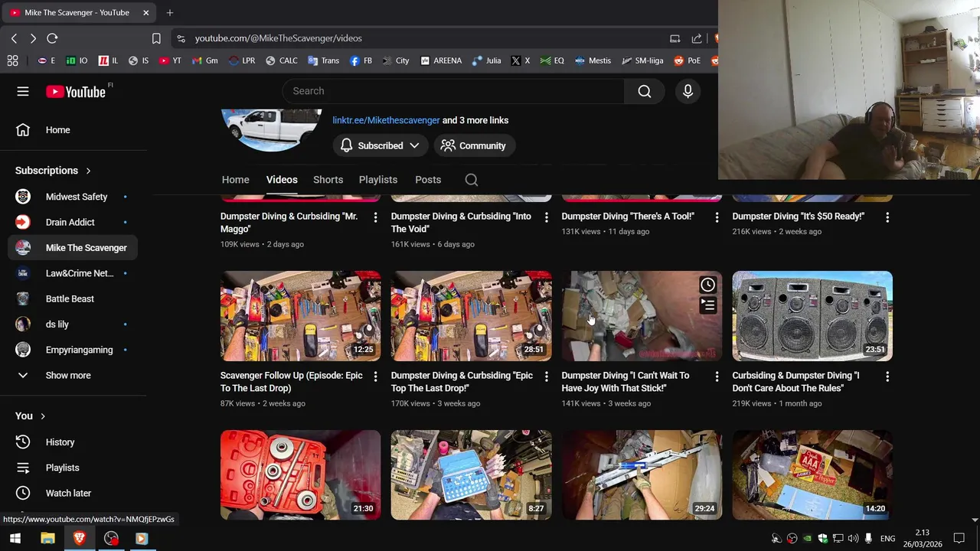Open the Gm bookmark

click(204, 60)
